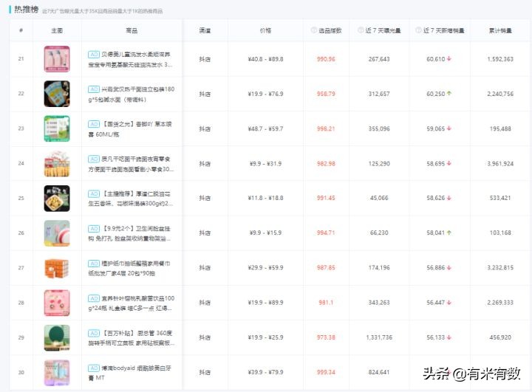The width and height of the screenshot is (532, 392).
Task: Click the cumulative sales 456,920
Action: pos(500,337)
